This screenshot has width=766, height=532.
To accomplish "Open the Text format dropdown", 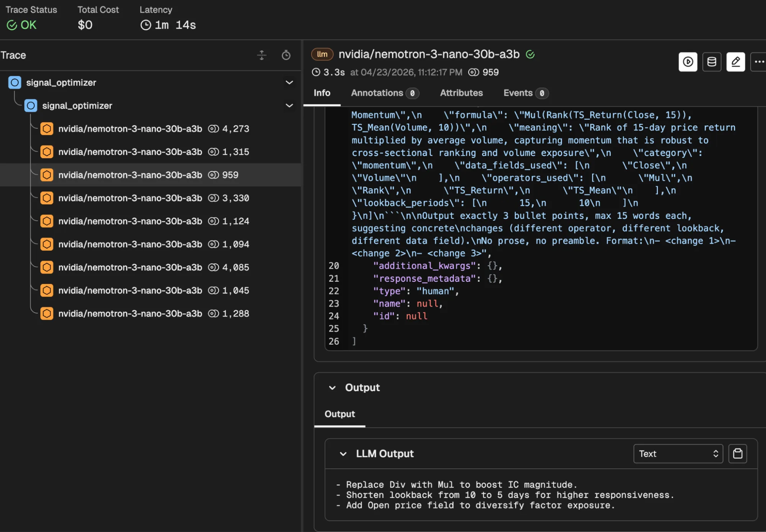I will click(678, 454).
